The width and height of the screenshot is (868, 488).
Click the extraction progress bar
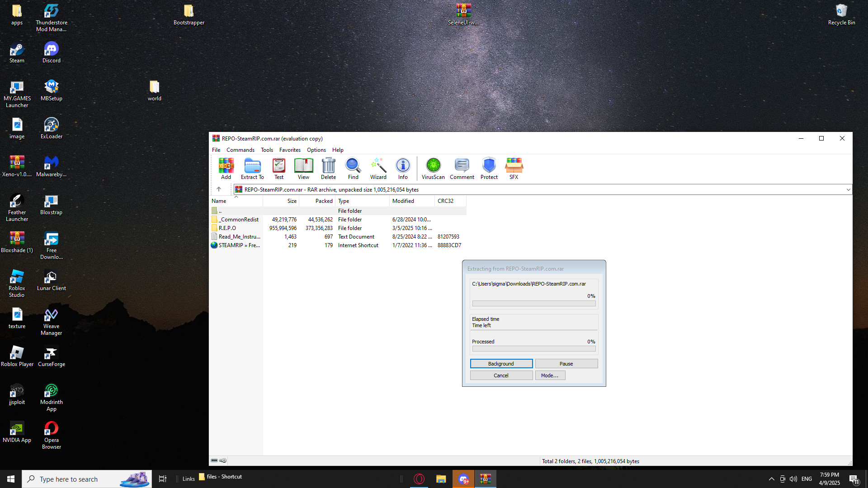533,304
